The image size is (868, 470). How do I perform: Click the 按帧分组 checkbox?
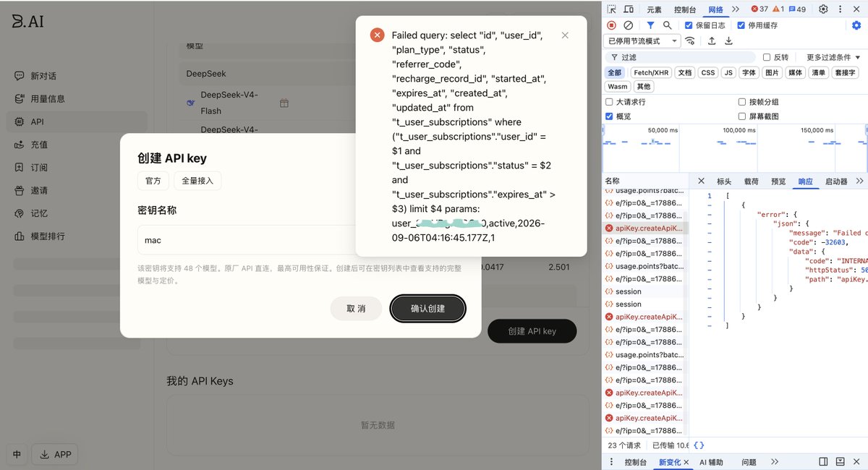click(x=742, y=102)
